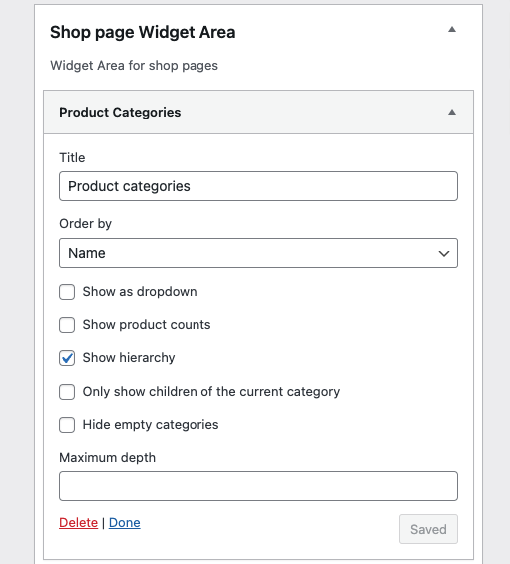This screenshot has width=510, height=564.
Task: Collapse the Shop page Widget Area arrow
Action: pyautogui.click(x=452, y=29)
